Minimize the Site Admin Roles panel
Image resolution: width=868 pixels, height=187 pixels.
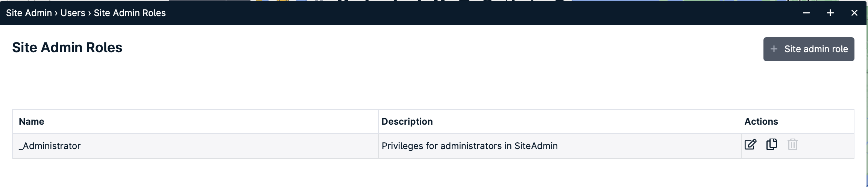[806, 13]
